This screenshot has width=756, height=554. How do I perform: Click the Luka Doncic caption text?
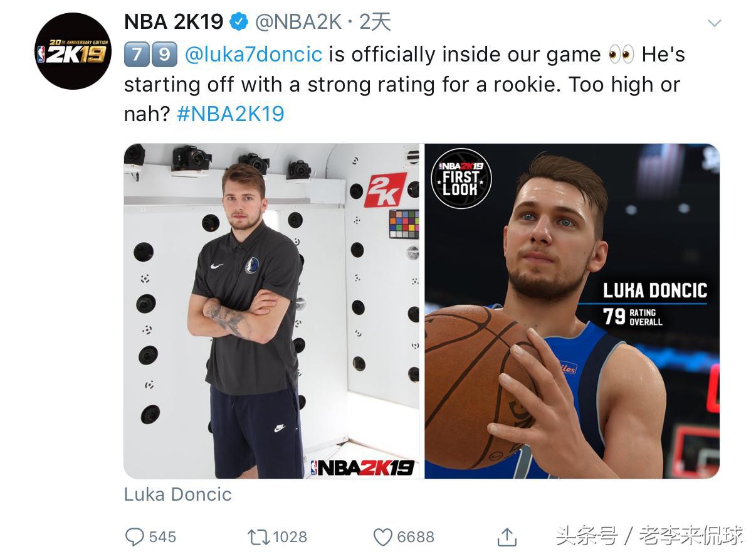[x=178, y=494]
